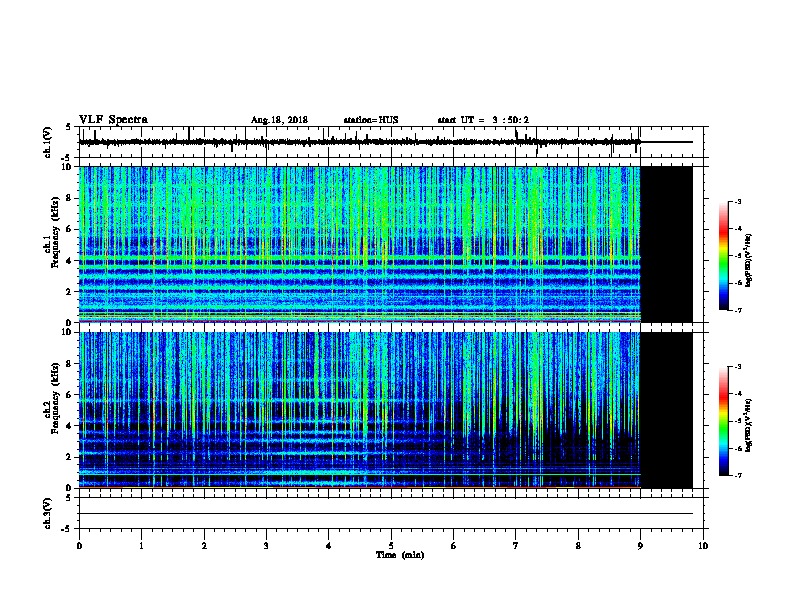792x612 pixels.
Task: Click the time axis tick label "5"
Action: pos(391,546)
